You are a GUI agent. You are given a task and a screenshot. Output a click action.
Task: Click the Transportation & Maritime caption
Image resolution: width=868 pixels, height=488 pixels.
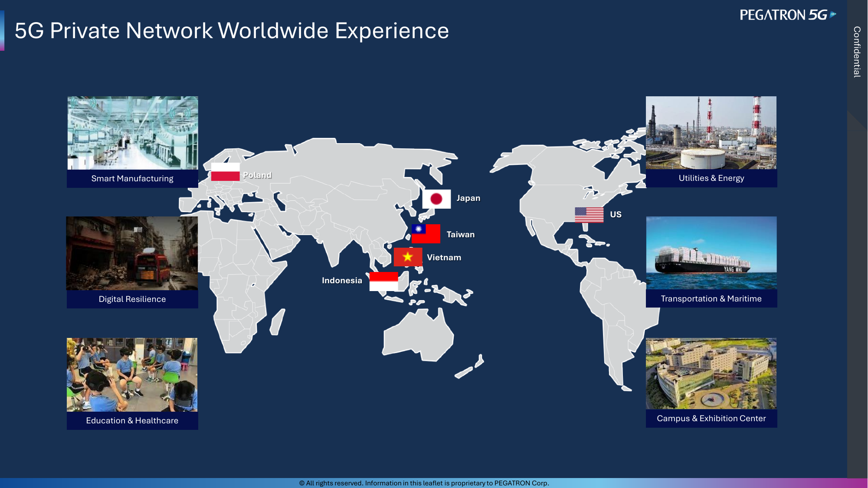711,298
